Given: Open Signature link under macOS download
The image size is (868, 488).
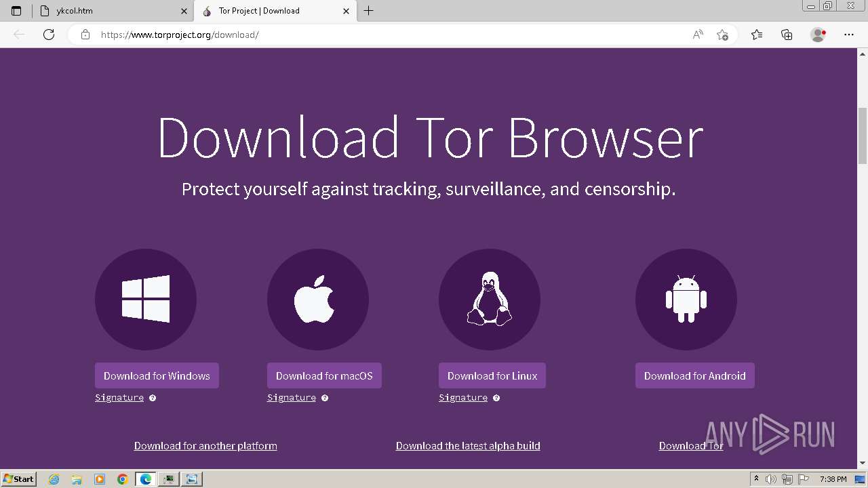Looking at the screenshot, I should 292,398.
